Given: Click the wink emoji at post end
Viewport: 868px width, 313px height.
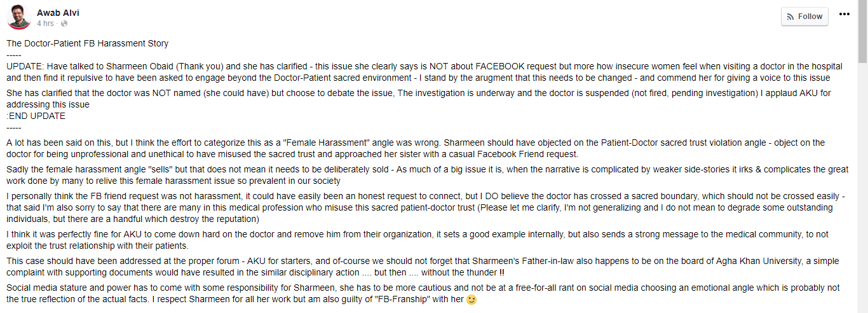Looking at the screenshot, I should [x=471, y=300].
